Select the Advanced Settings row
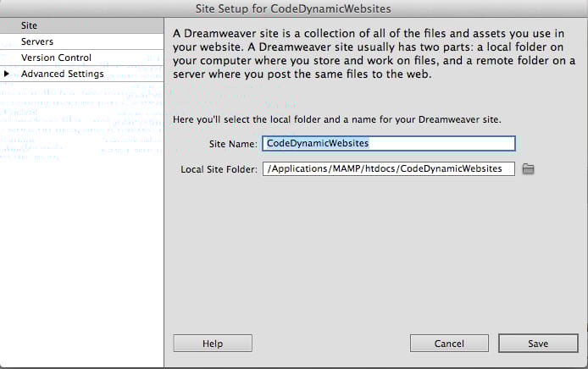 (81, 74)
